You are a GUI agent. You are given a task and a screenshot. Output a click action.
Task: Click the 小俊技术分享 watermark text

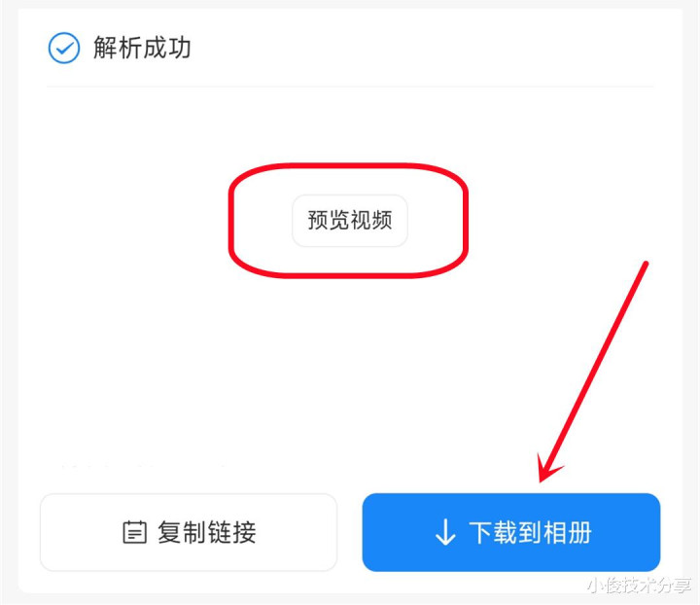pos(639,586)
